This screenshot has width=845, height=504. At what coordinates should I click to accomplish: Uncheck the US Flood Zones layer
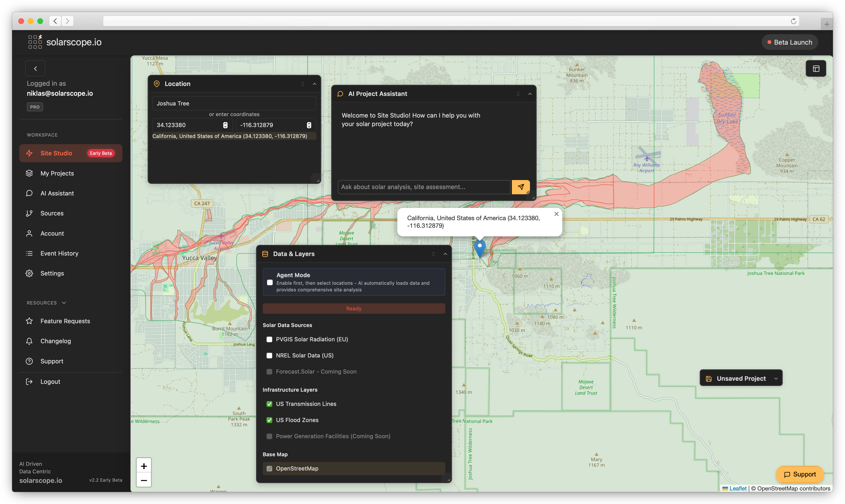coord(270,420)
